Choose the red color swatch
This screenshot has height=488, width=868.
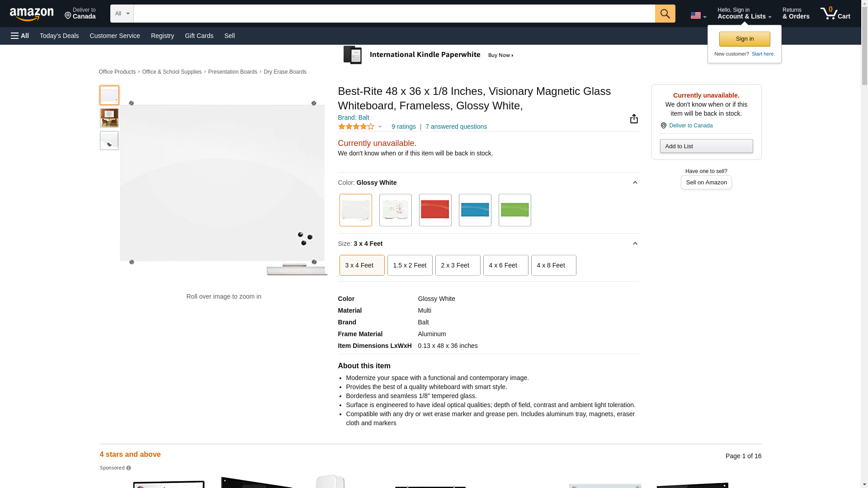(435, 210)
